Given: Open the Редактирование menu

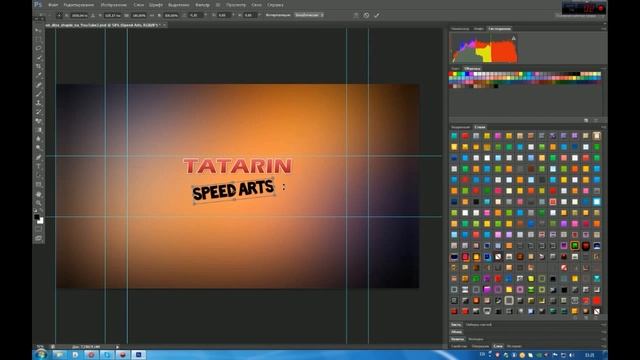Looking at the screenshot, I should click(79, 5).
